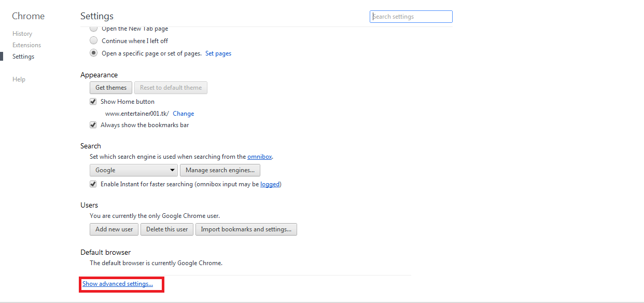Select Settings in the left sidebar
Viewport: 644px width, 303px height.
coord(23,57)
